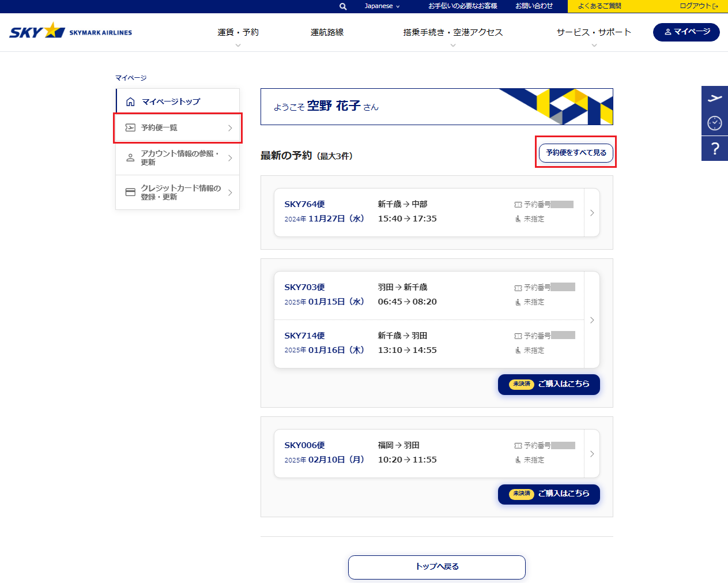728x583 pixels.
Task: Click the search magnifier icon in top bar
Action: [343, 6]
